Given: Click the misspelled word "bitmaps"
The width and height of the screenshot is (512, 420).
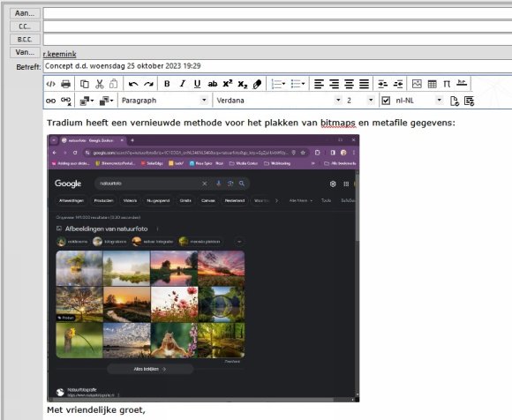Looking at the screenshot, I should 338,123.
